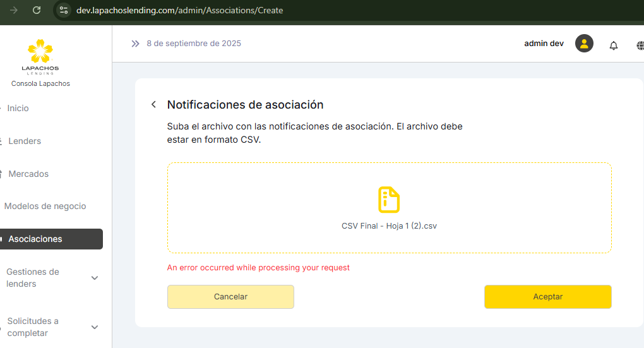Click the admin user avatar icon
644x348 pixels.
(584, 44)
